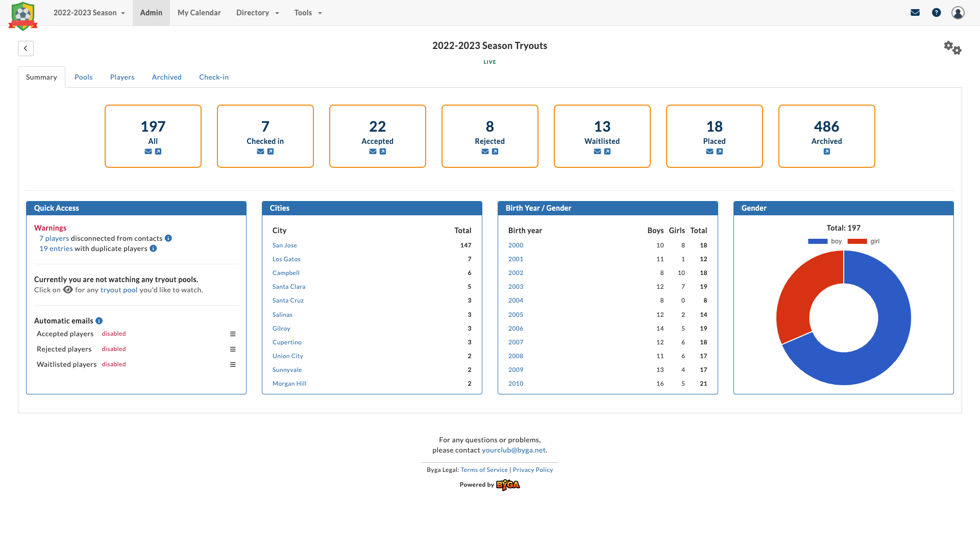Open the user profile avatar icon
This screenshot has height=551, width=980.
click(958, 13)
